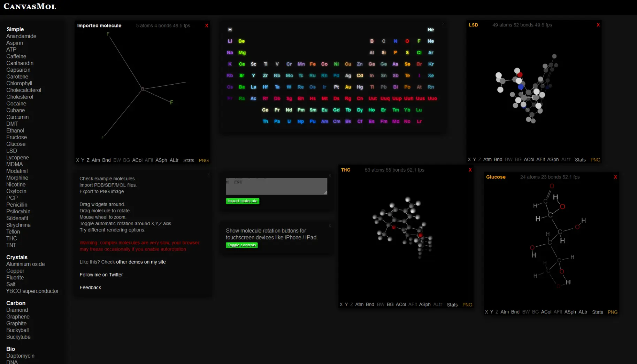This screenshot has width=637, height=364.
Task: Load Morphine from the molecule list
Action: click(x=17, y=178)
